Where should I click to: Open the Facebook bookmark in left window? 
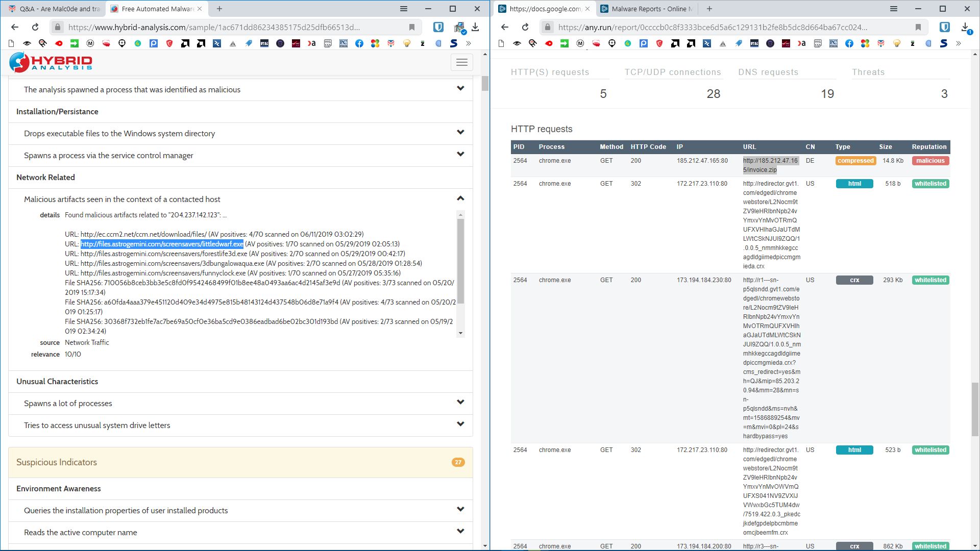point(359,43)
